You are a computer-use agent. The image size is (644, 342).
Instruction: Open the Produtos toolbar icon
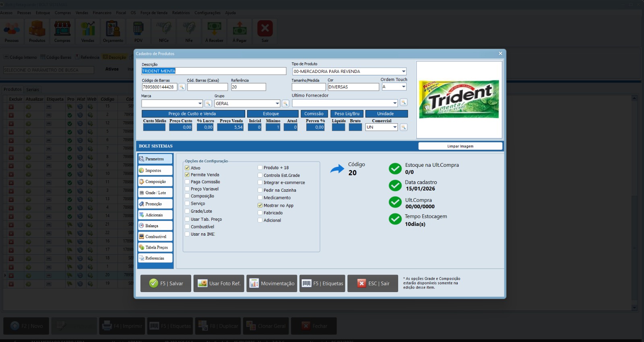[37, 31]
